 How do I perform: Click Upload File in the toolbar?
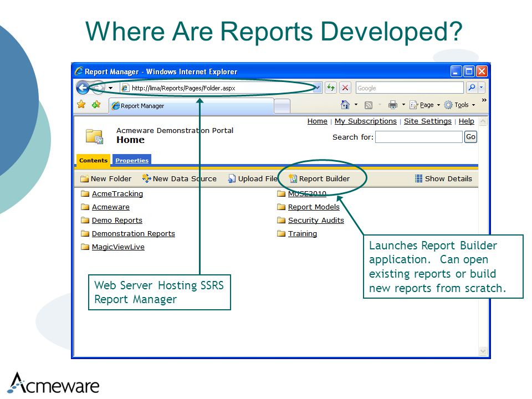click(x=253, y=179)
